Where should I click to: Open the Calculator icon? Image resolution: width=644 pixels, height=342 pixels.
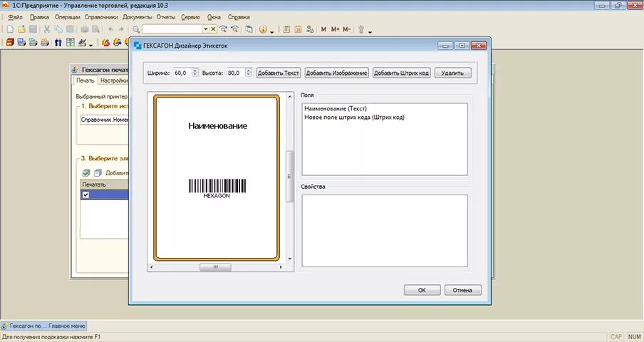point(286,29)
